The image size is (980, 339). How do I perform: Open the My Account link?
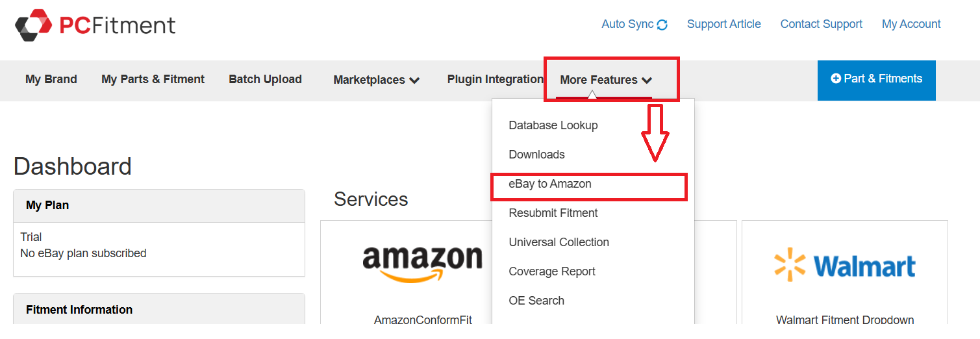(x=911, y=24)
